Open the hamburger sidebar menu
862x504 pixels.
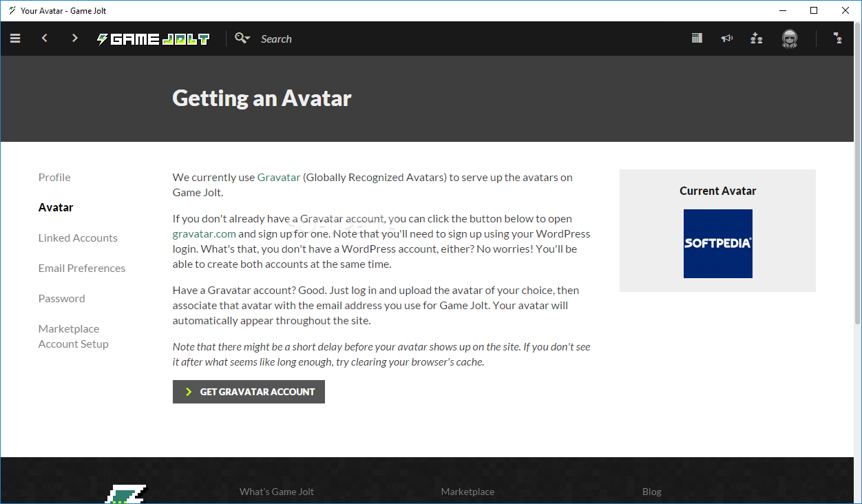click(x=15, y=39)
